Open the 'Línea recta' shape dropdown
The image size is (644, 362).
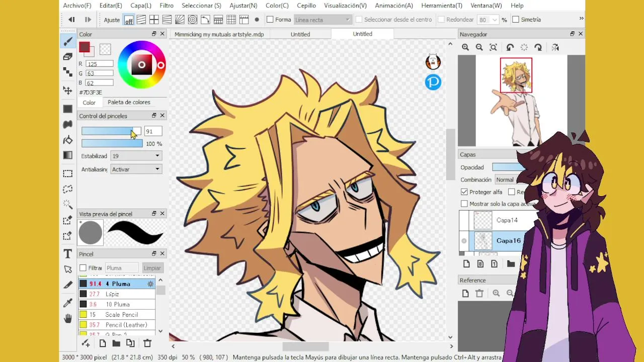[x=322, y=20]
